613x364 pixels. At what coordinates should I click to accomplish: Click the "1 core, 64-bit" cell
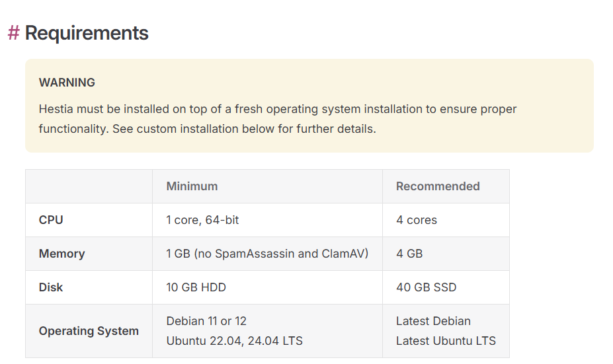click(202, 220)
